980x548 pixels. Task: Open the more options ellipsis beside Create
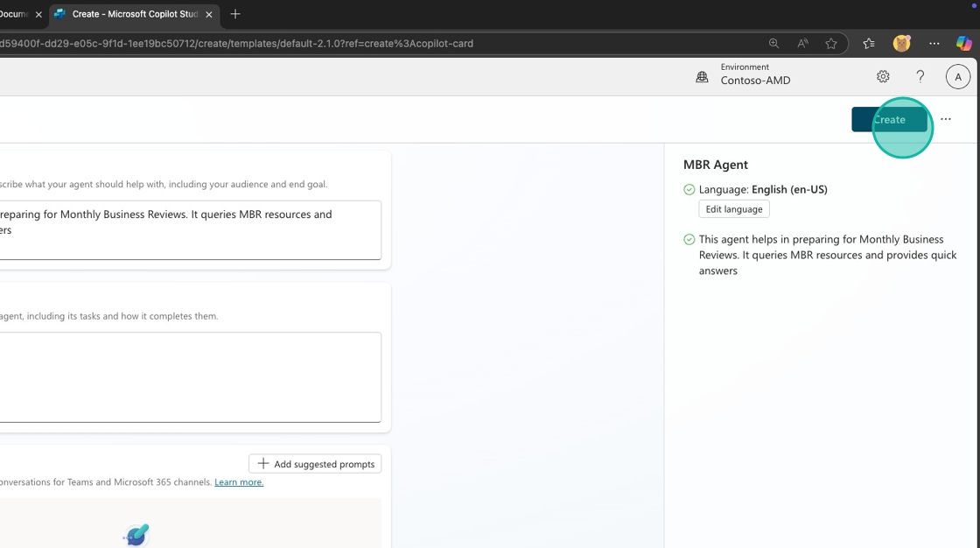tap(945, 120)
